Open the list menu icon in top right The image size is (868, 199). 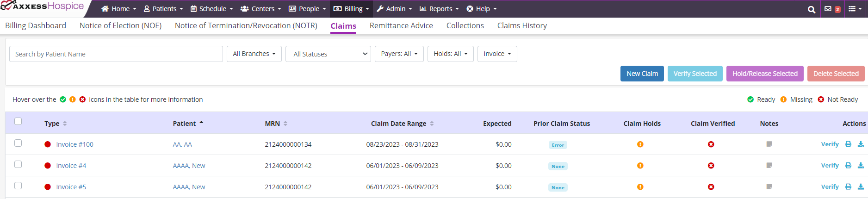tap(854, 9)
